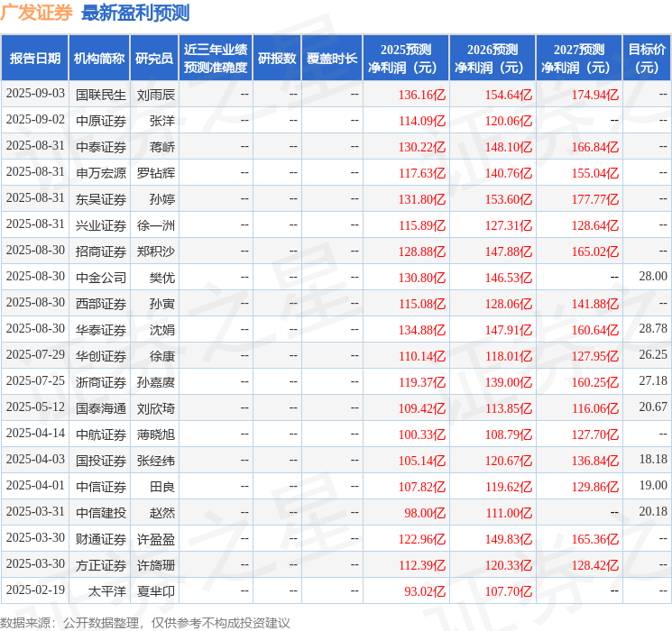Click the 机构简称 column header
672x631 pixels.
tap(99, 59)
